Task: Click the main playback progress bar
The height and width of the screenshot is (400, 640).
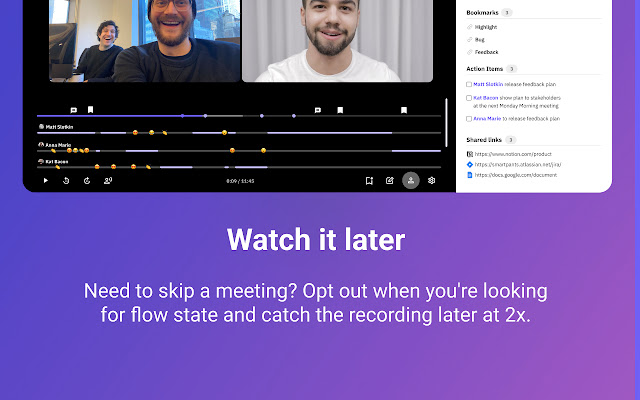Action: [239, 116]
